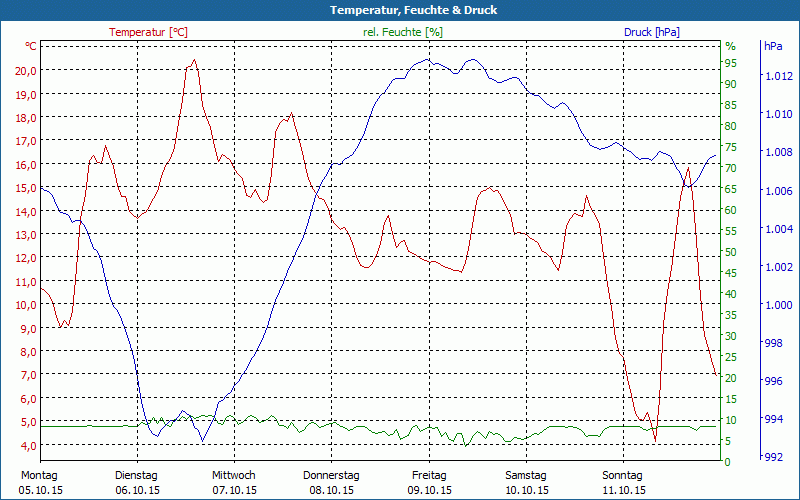Choose the Donnerstag 08.10.15 date label
The image size is (800, 500).
pos(331,482)
